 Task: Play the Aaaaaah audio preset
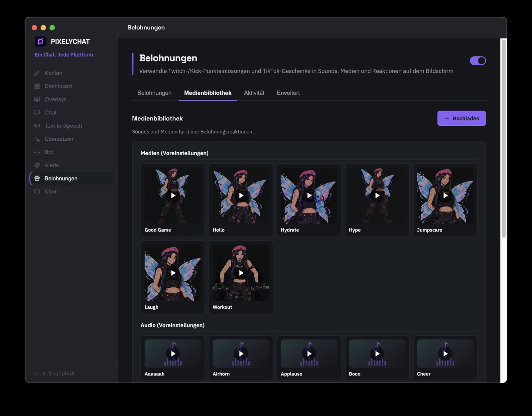coord(173,353)
